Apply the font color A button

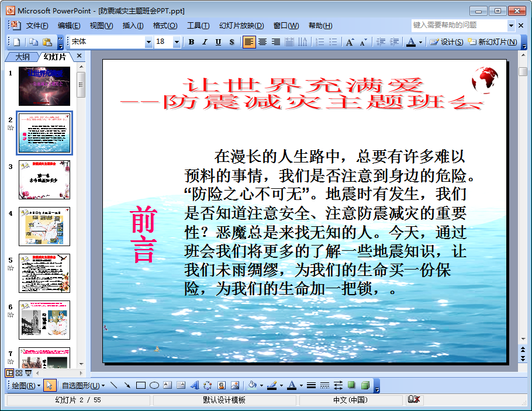coord(411,42)
